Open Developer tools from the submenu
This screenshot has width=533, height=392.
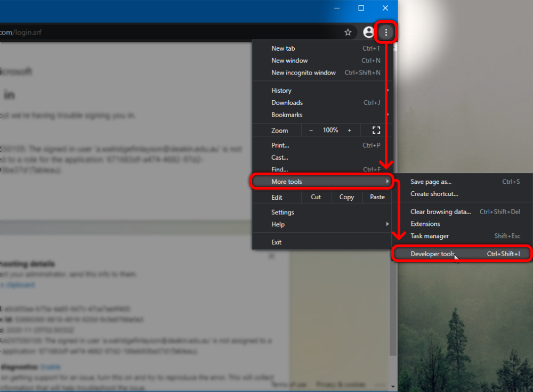463,254
